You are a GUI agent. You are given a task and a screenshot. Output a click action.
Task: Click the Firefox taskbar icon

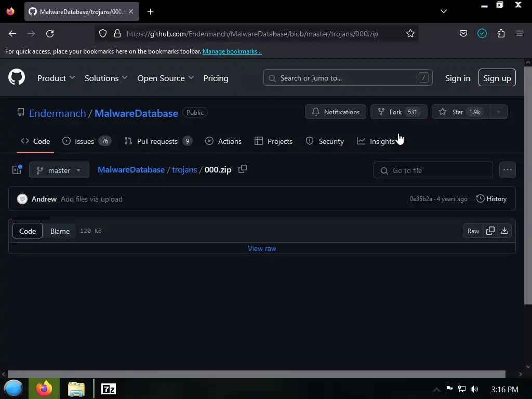(44, 389)
